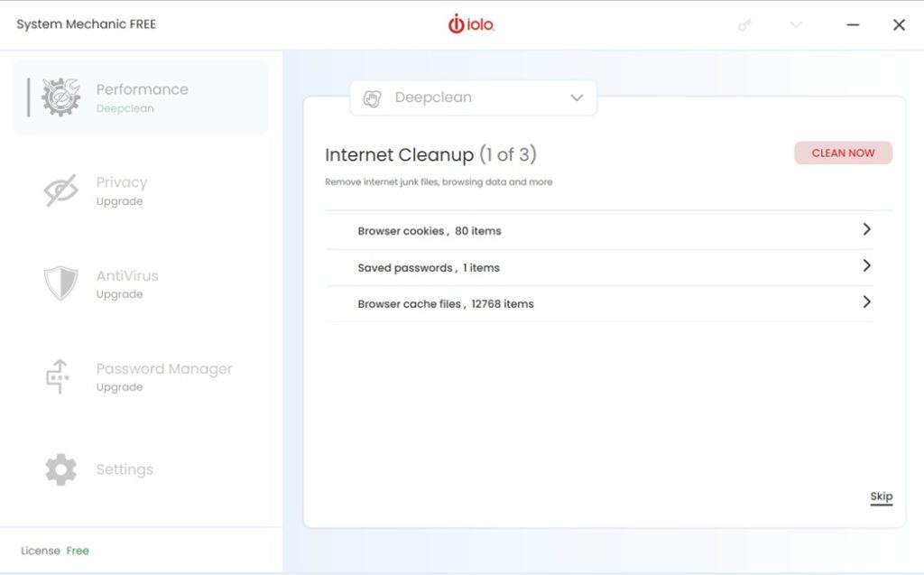The image size is (924, 575).
Task: Click 'Saved passwords, 1 items' text
Action: [x=429, y=268]
